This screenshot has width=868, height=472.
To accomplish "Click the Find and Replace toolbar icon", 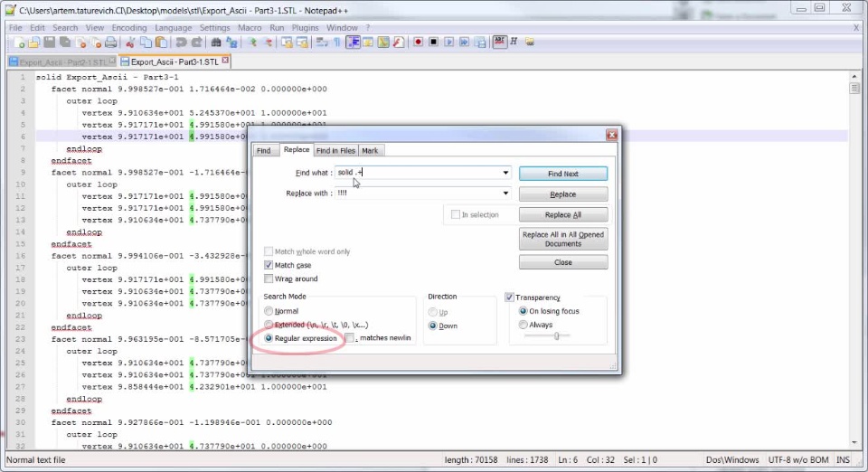I will 231,42.
